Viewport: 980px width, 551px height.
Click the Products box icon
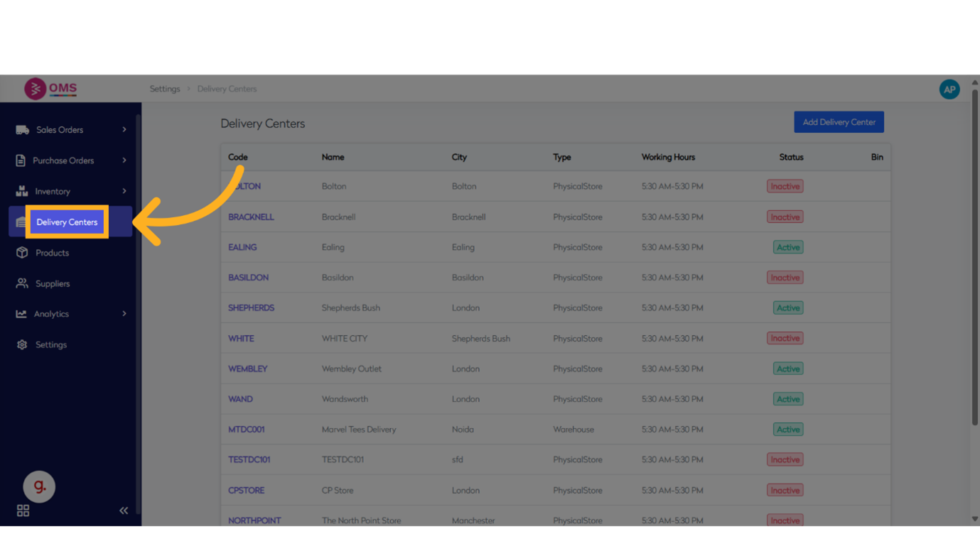(22, 252)
